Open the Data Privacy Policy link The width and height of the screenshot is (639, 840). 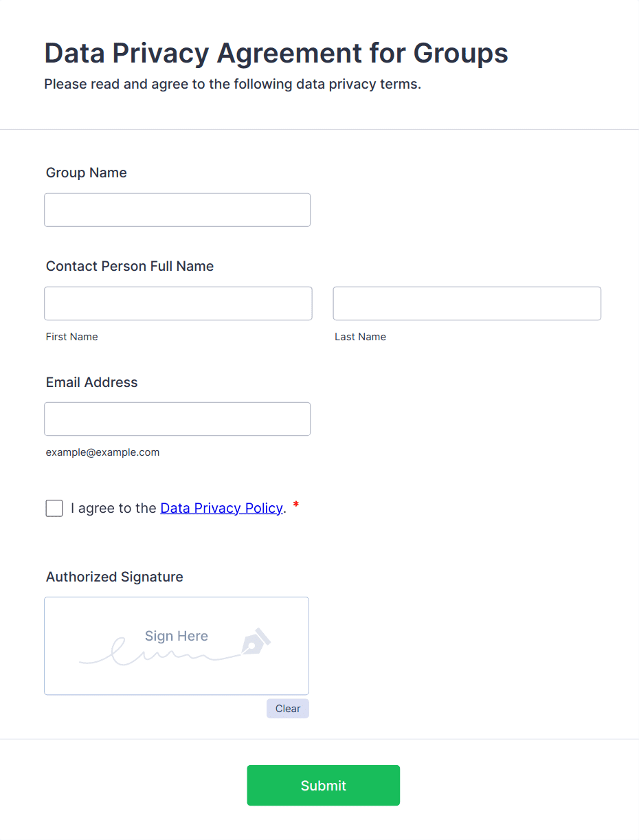point(221,508)
